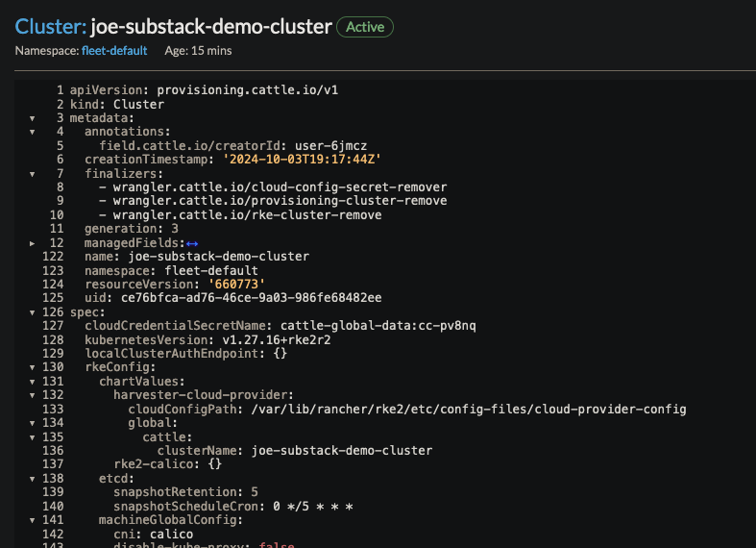Fold the finalizers list
This screenshot has height=548, width=756.
(33, 173)
